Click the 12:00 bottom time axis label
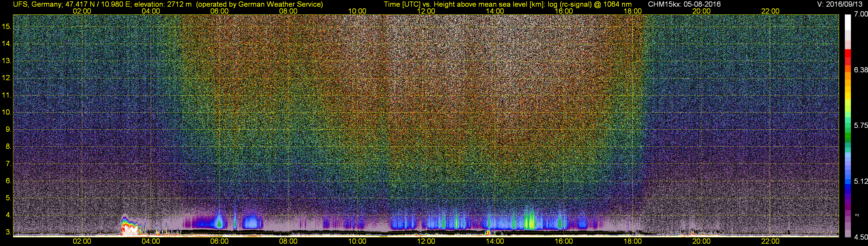The image size is (868, 246). click(426, 241)
